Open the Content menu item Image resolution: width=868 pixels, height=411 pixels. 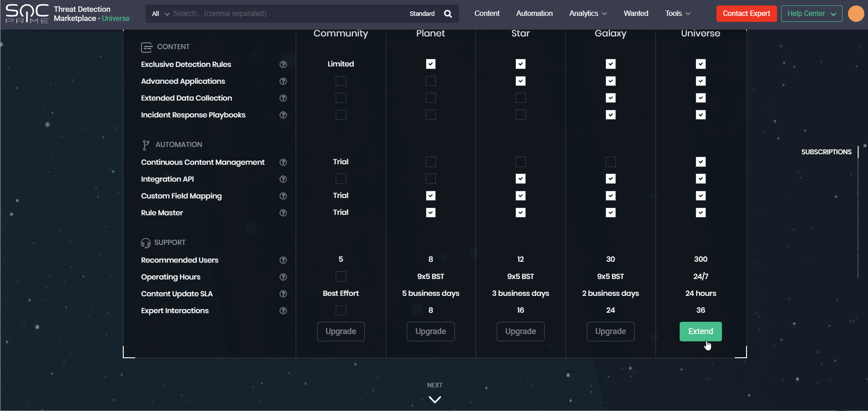click(x=487, y=14)
